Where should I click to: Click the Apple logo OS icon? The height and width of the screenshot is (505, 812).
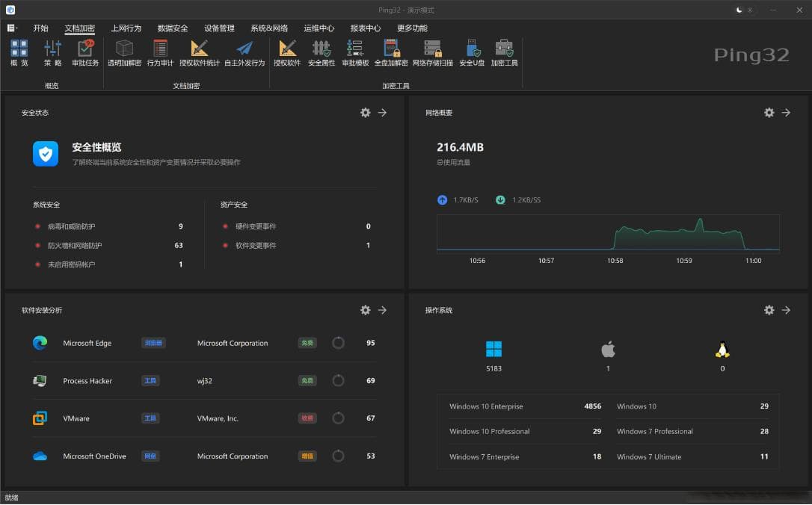608,350
